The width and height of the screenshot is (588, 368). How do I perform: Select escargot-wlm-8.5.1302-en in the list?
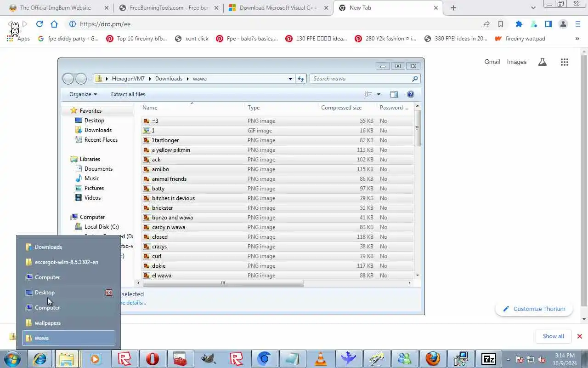(x=68, y=262)
